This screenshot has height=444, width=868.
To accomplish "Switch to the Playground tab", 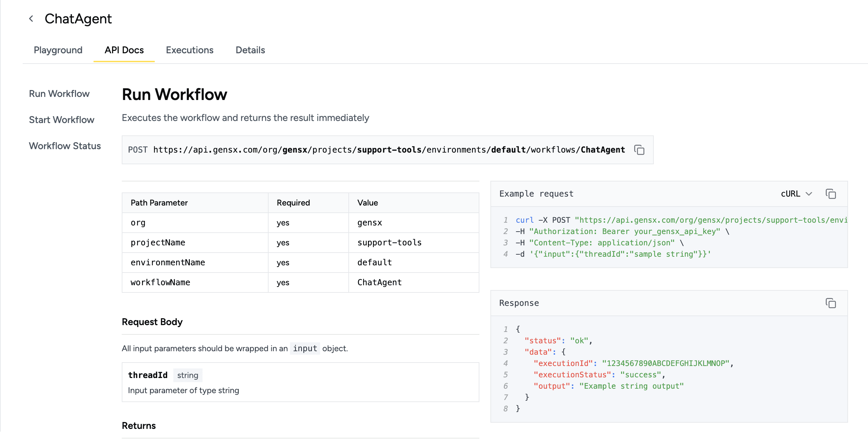I will click(58, 50).
